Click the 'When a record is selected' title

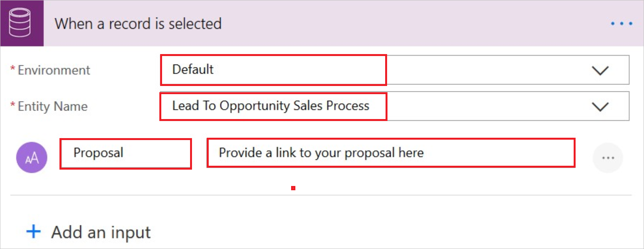[x=138, y=24]
